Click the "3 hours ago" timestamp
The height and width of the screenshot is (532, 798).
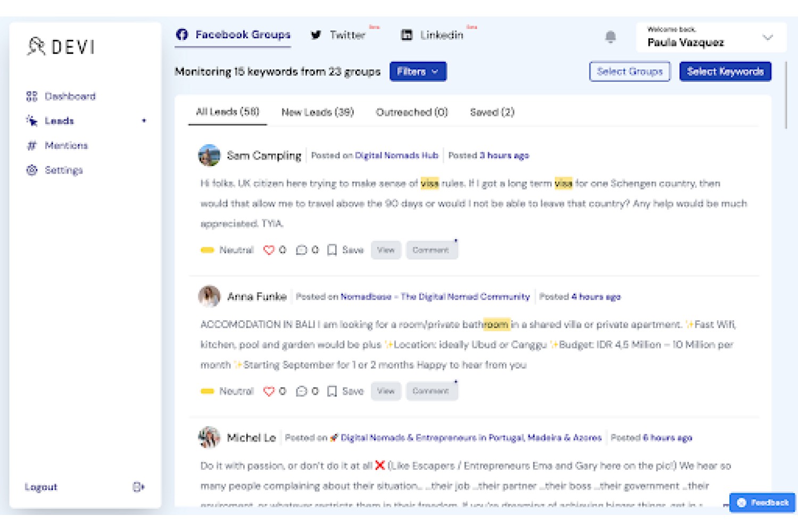[504, 155]
